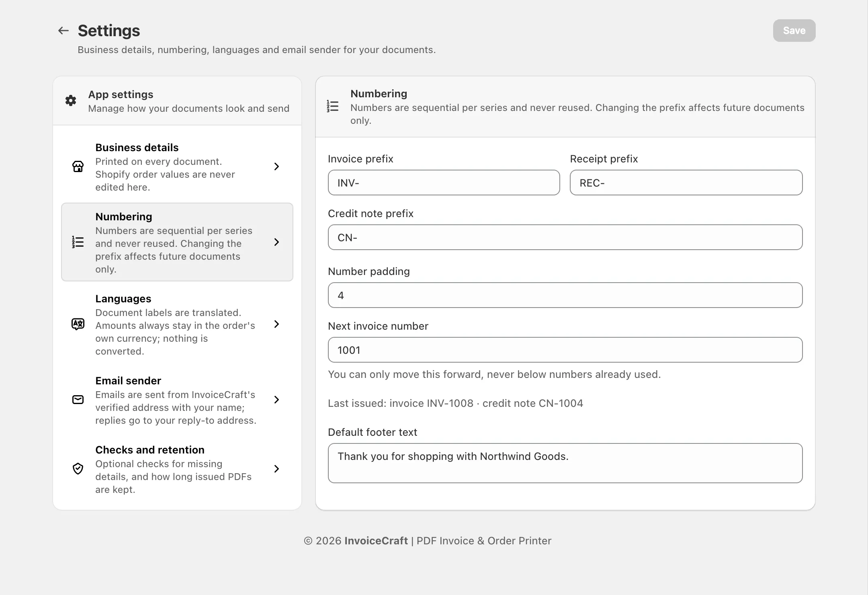Click the App settings heading text
This screenshot has width=868, height=595.
coord(121,94)
